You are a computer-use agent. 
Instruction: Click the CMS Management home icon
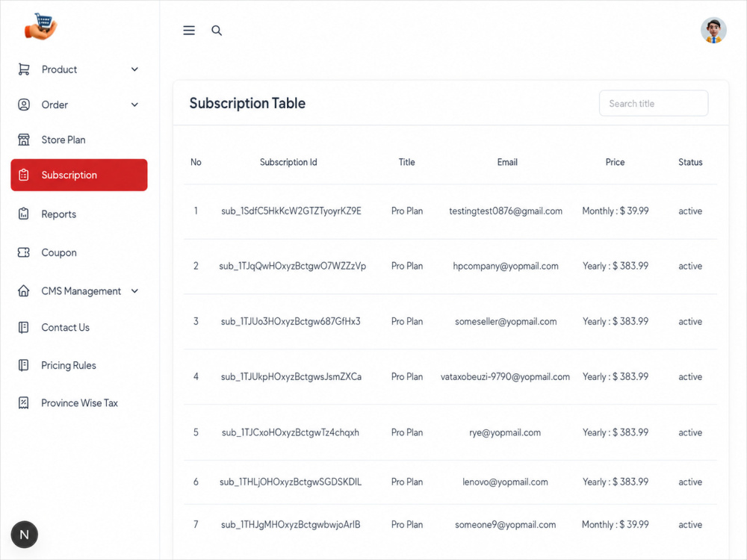24,291
